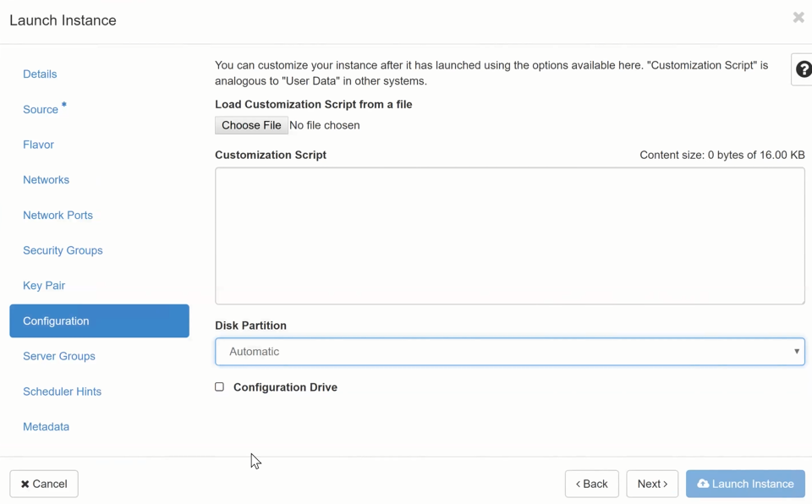Open the Key Pair step
Screen dimensions: 812x504
[44, 286]
